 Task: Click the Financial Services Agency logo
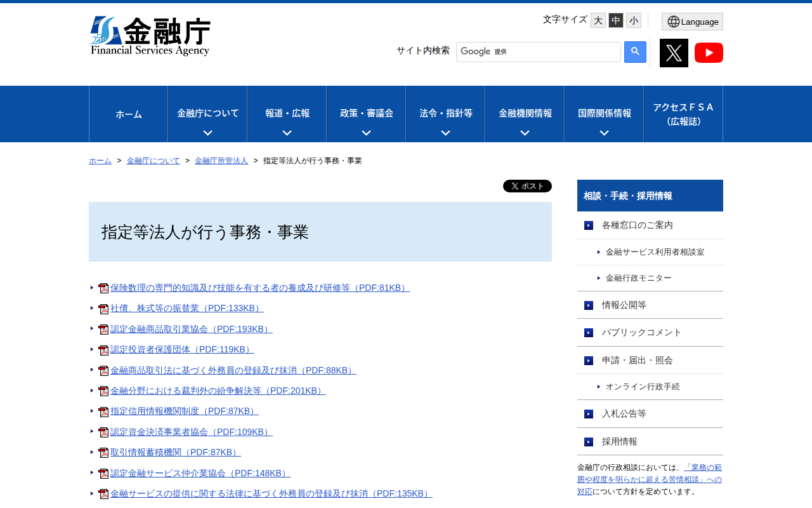point(150,36)
